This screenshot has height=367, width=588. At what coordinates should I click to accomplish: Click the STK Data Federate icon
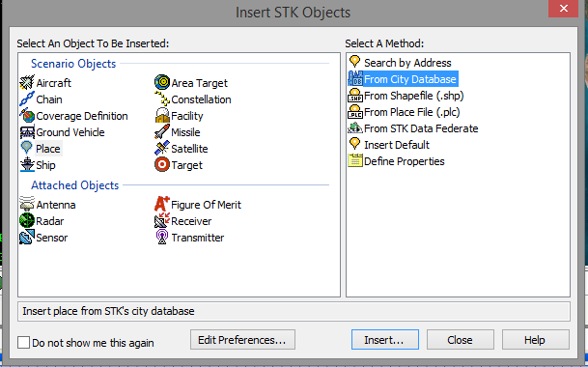coord(355,128)
